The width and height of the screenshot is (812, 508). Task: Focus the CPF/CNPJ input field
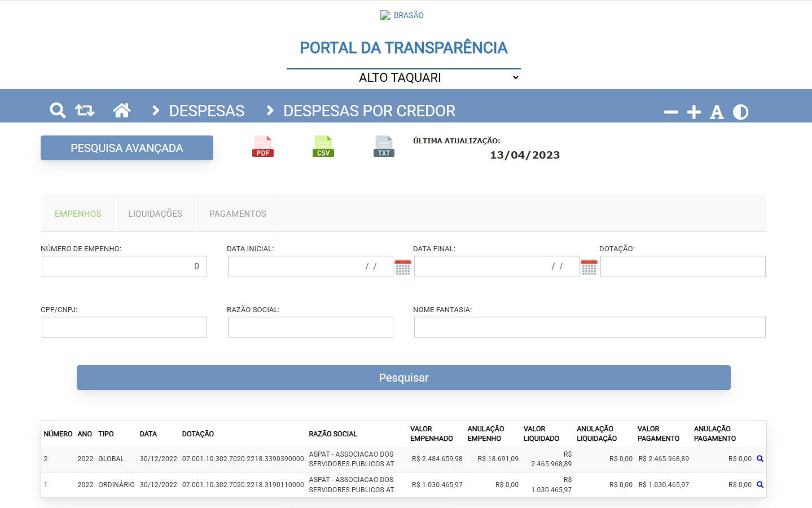click(x=124, y=327)
